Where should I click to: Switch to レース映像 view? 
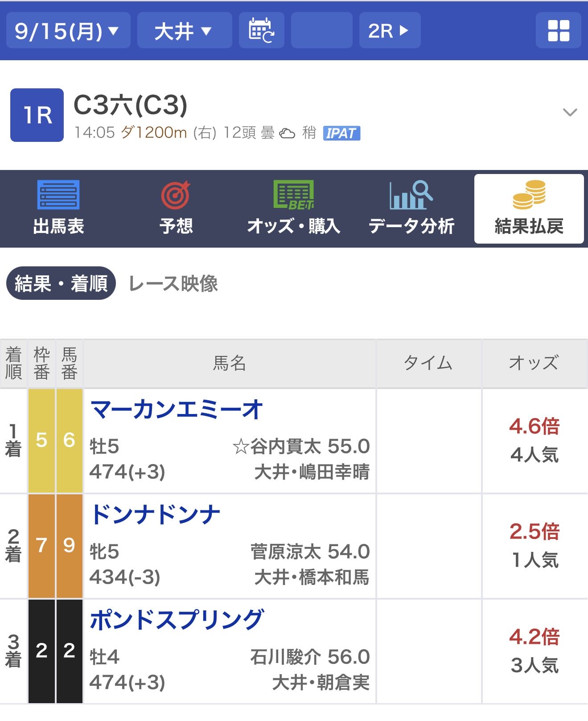[173, 284]
